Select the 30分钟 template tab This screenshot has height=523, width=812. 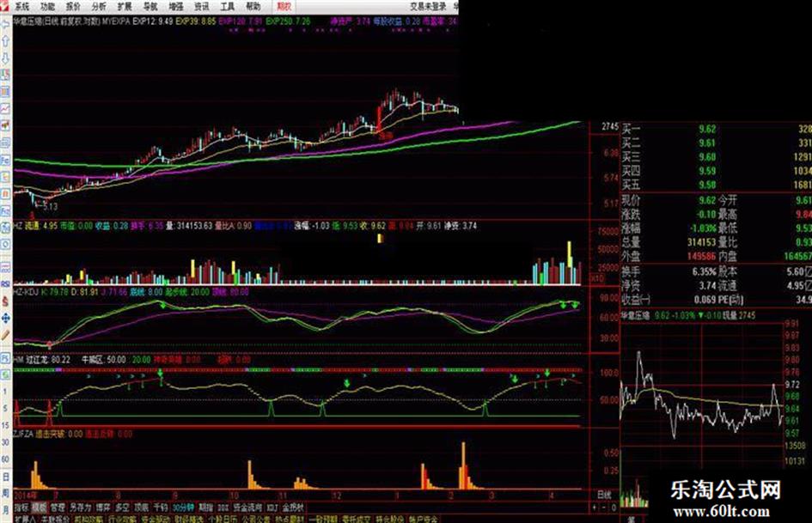click(x=184, y=507)
